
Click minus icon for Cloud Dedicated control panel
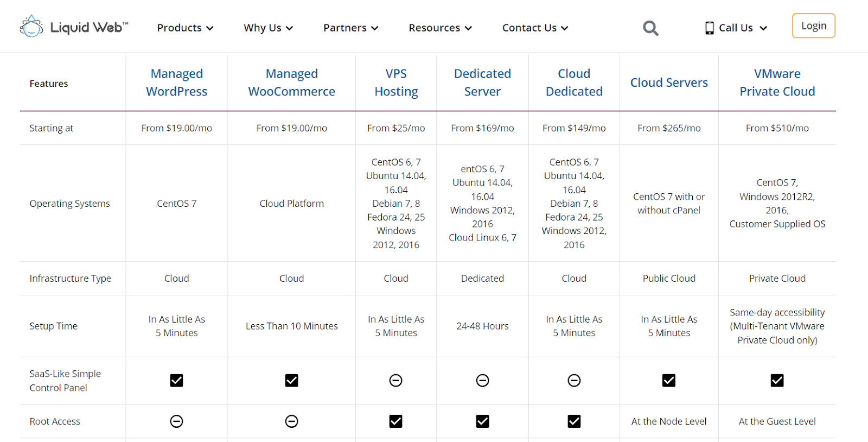point(574,381)
